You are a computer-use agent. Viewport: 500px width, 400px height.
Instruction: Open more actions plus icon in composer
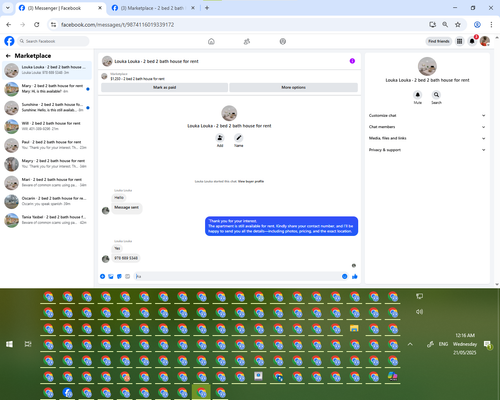pyautogui.click(x=102, y=276)
